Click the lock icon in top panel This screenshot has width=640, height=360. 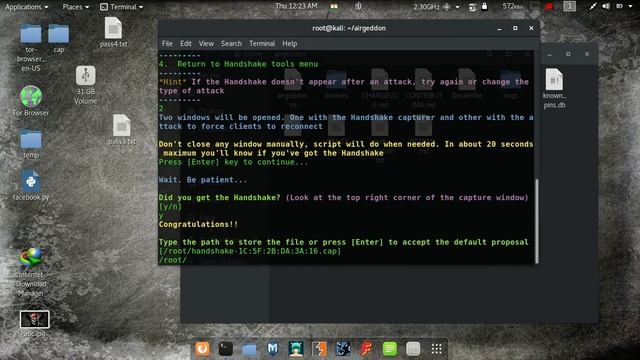pyautogui.click(x=484, y=7)
